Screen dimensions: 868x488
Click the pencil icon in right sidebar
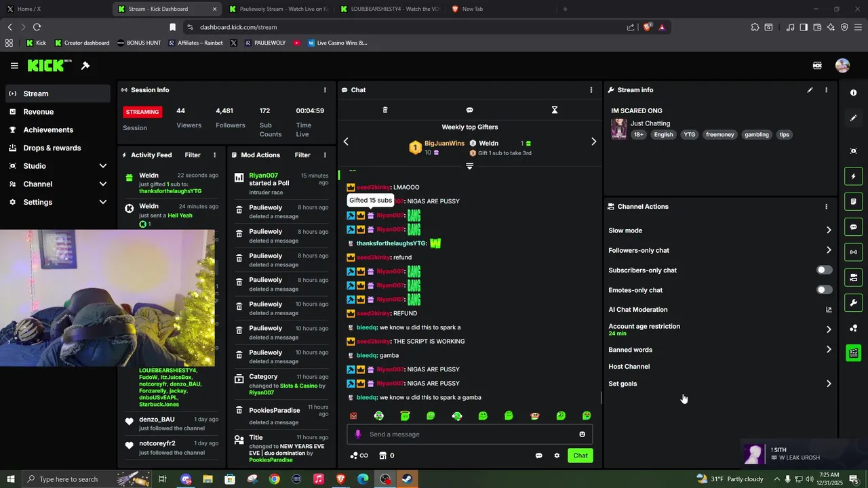click(x=854, y=118)
